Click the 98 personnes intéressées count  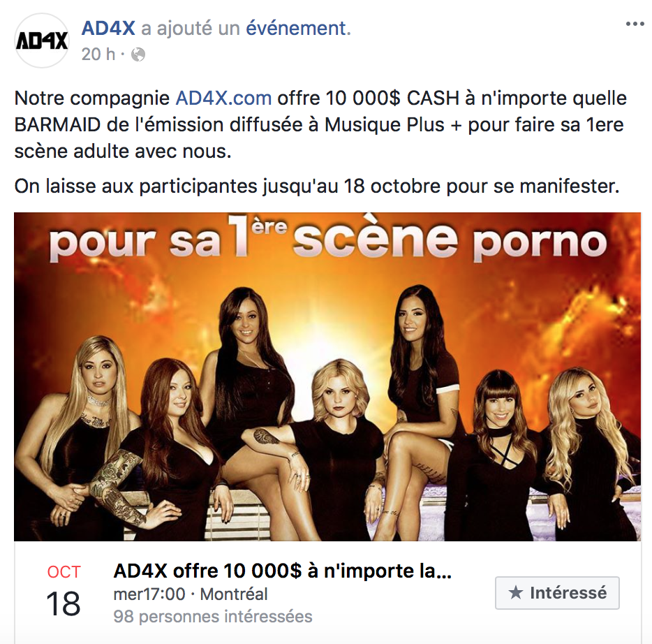point(212,617)
